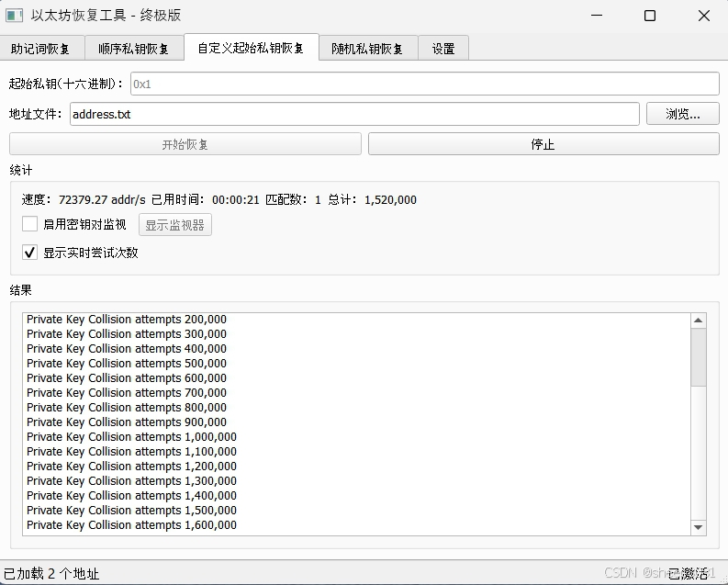Uncheck 显示实时尝试次数 checkbox
The height and width of the screenshot is (585, 728).
(x=29, y=253)
